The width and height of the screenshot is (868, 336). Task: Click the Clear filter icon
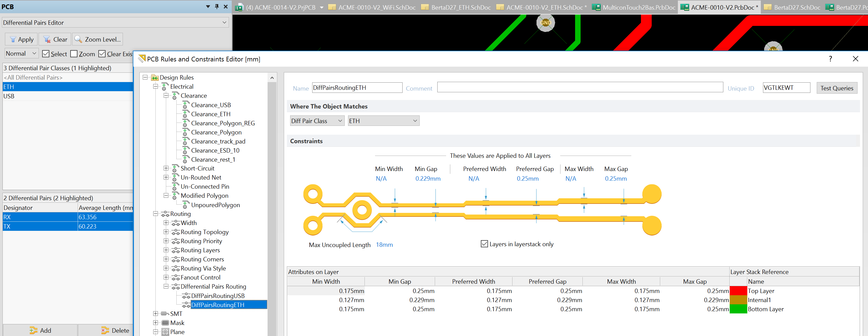pos(47,39)
